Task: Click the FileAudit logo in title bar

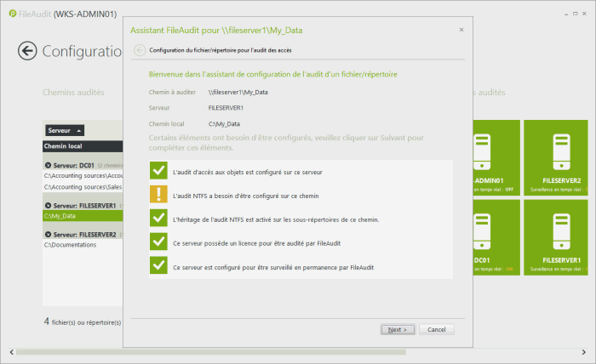Action: (11, 14)
